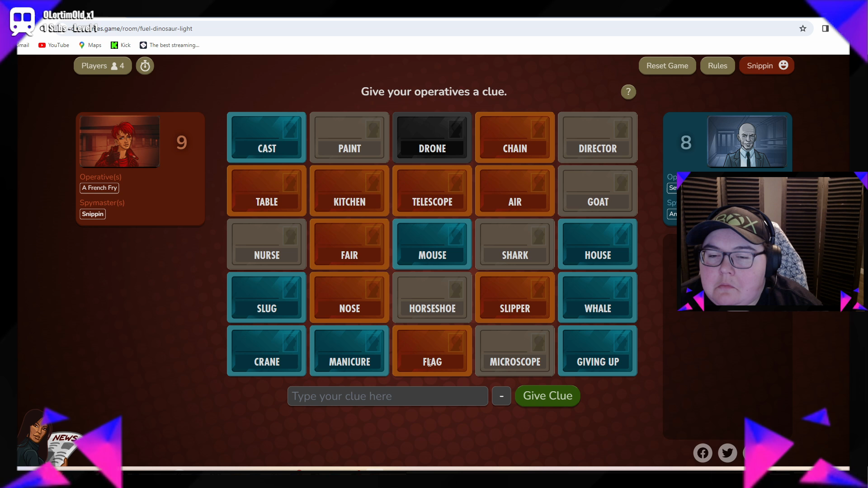Image resolution: width=868 pixels, height=488 pixels.
Task: Click the 'A French Fry' operative name
Action: (x=99, y=188)
